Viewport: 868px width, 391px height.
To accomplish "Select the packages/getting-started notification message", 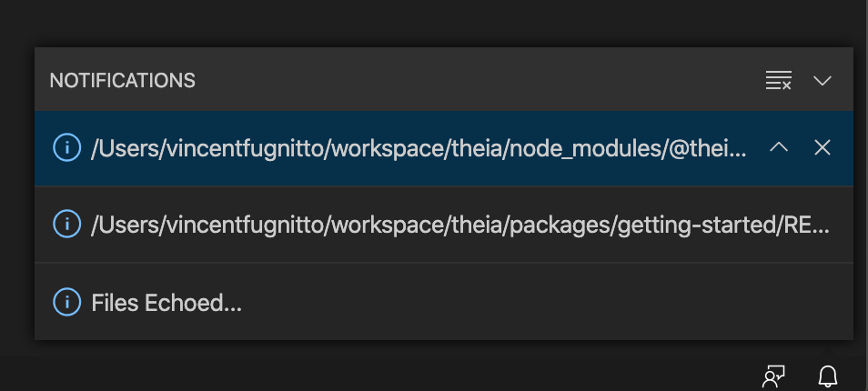I will tap(460, 226).
